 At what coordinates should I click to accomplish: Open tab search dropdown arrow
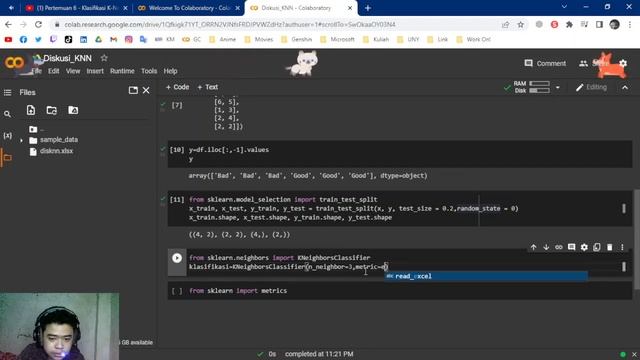564,7
